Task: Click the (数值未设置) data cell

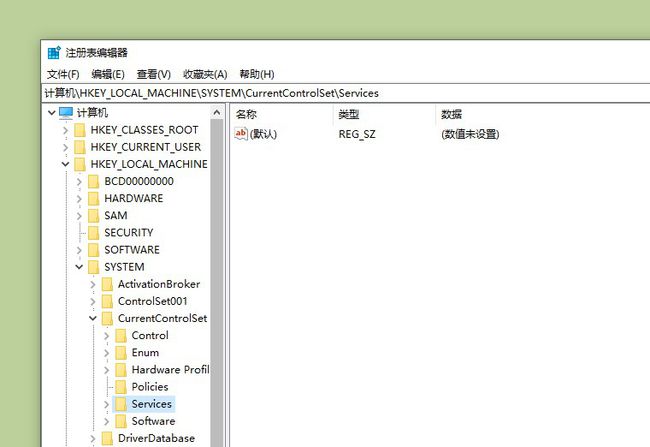Action: [x=470, y=134]
